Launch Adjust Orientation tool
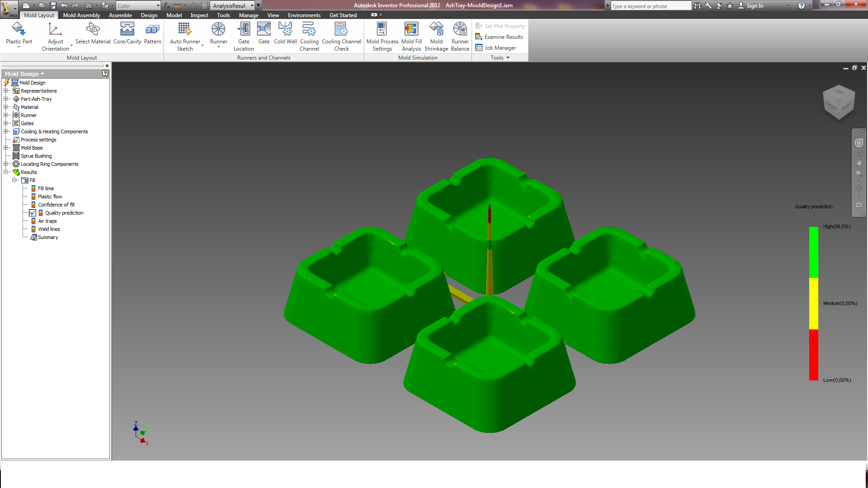The image size is (868, 488). click(56, 36)
